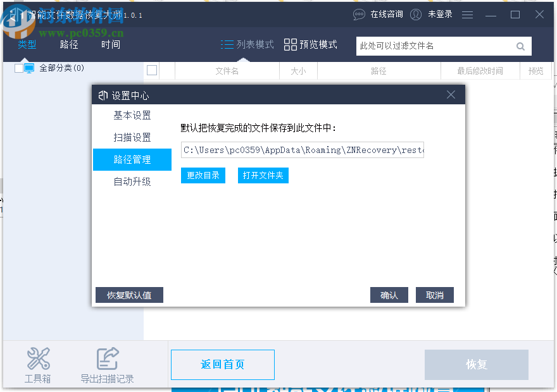Click the magnifier icon in filter box

point(520,46)
